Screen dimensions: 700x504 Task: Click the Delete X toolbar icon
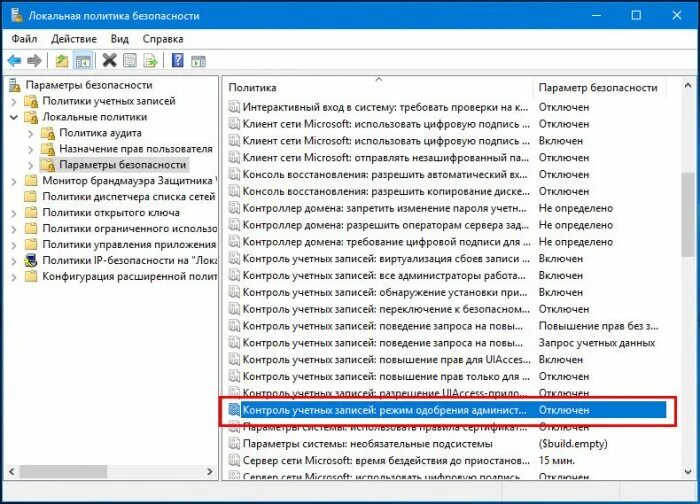tap(109, 60)
